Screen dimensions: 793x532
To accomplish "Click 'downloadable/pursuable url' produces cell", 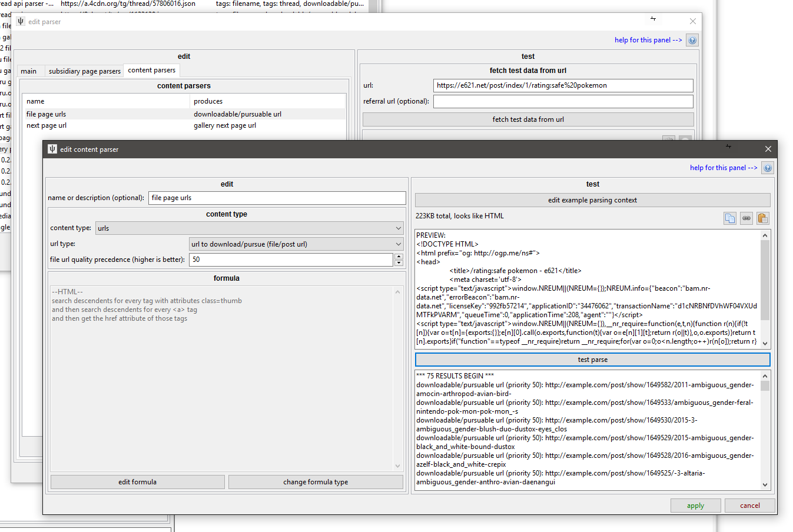I will [x=237, y=114].
